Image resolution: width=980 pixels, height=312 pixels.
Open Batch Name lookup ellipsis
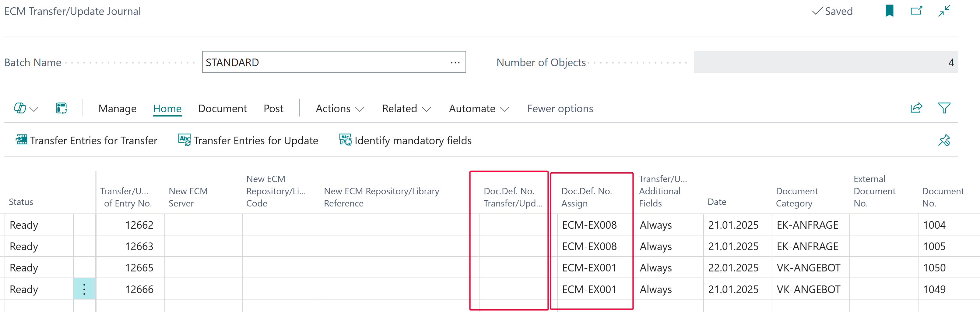coord(455,63)
